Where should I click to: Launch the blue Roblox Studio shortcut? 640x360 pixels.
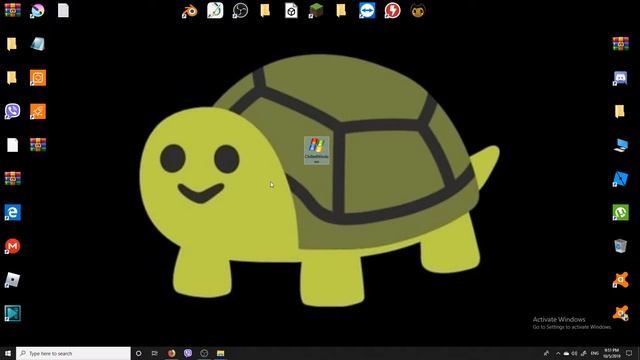[620, 179]
